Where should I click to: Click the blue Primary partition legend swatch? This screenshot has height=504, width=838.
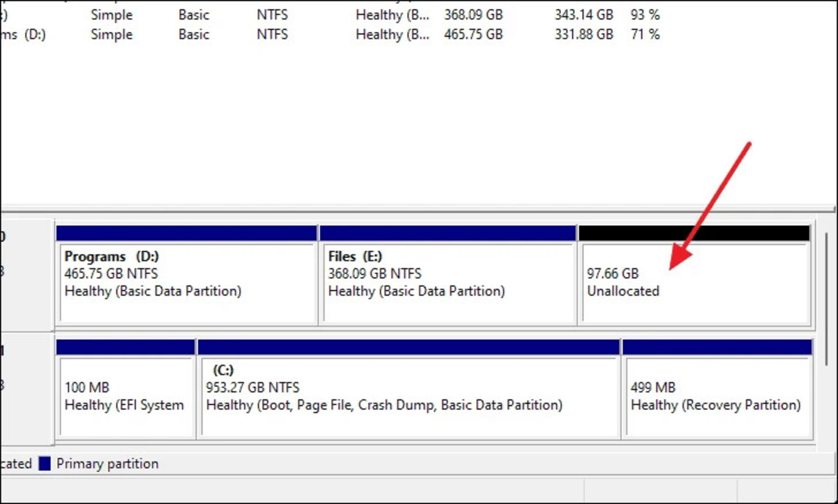[45, 463]
